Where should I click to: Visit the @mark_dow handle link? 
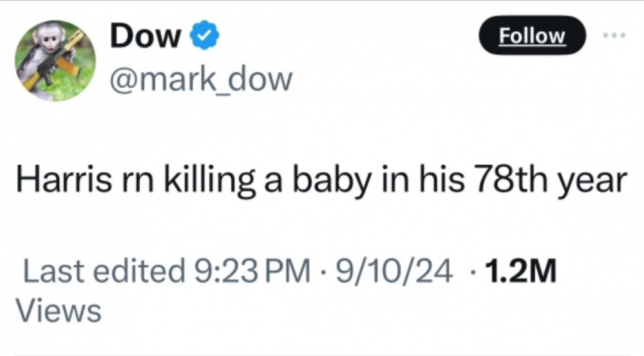coord(201,80)
